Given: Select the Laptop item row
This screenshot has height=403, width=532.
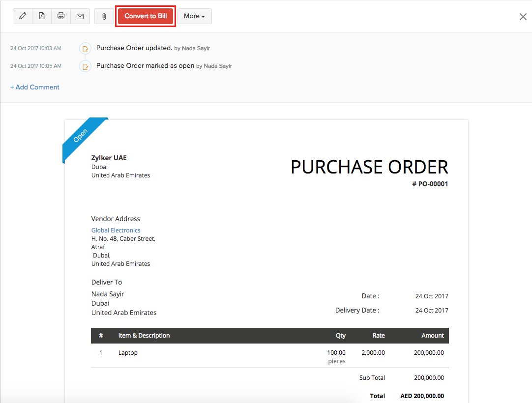Looking at the screenshot, I should click(270, 356).
